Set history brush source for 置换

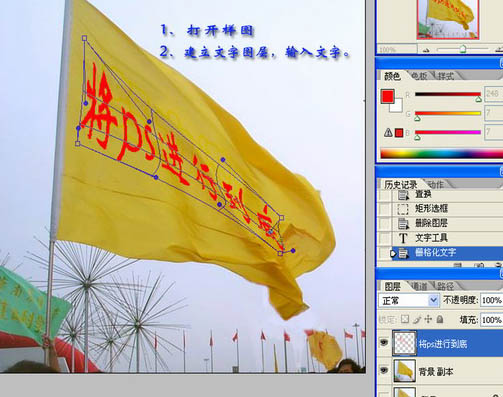point(385,194)
